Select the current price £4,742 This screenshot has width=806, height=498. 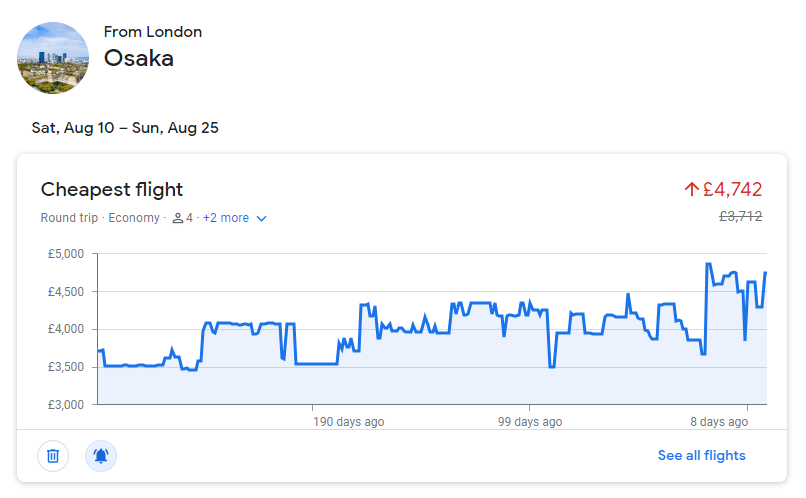pos(732,189)
